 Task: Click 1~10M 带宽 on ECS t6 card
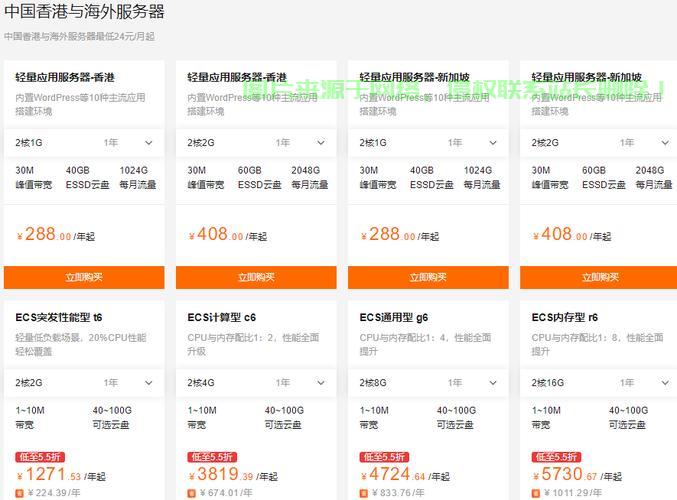30,418
